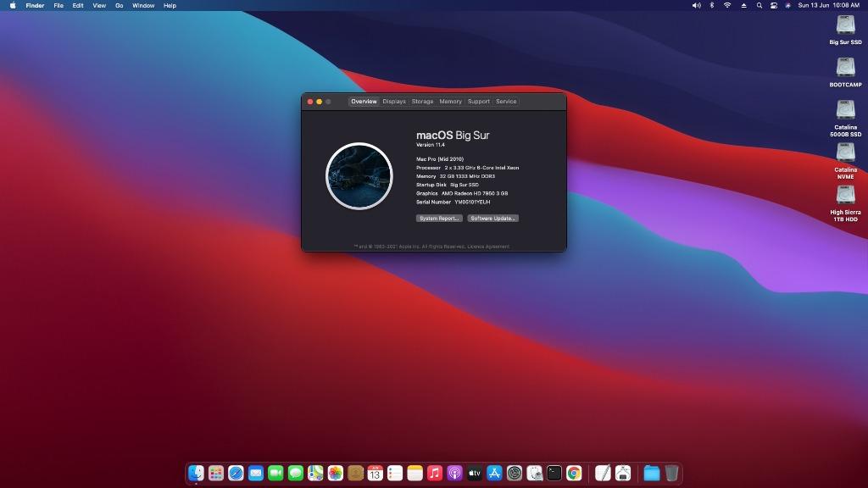This screenshot has width=868, height=488.
Task: Open the Calendar icon showing 13
Action: pyautogui.click(x=376, y=473)
